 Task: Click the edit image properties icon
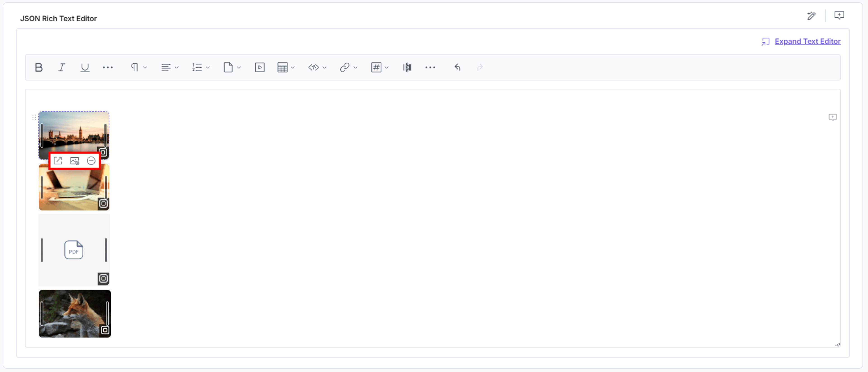coord(75,161)
